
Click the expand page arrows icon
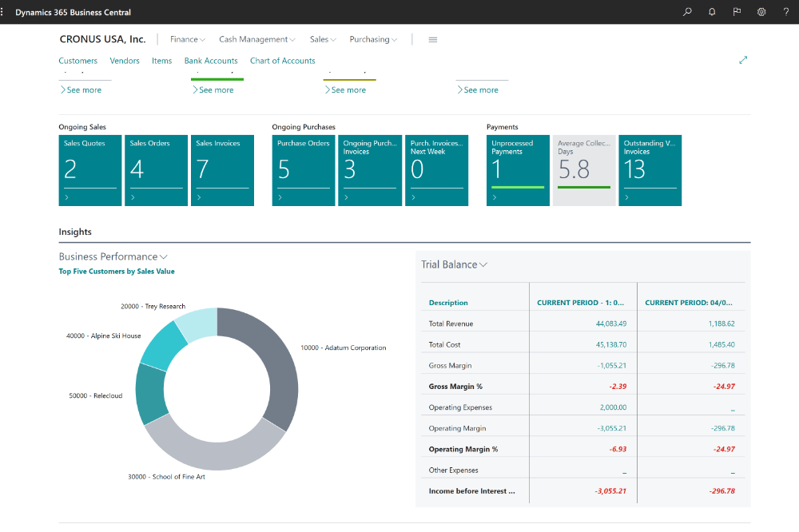tap(743, 60)
